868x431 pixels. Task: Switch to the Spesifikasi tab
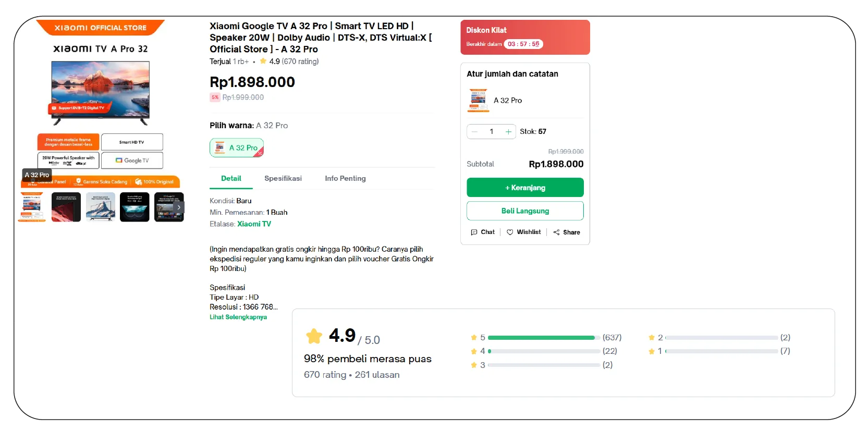pos(283,178)
